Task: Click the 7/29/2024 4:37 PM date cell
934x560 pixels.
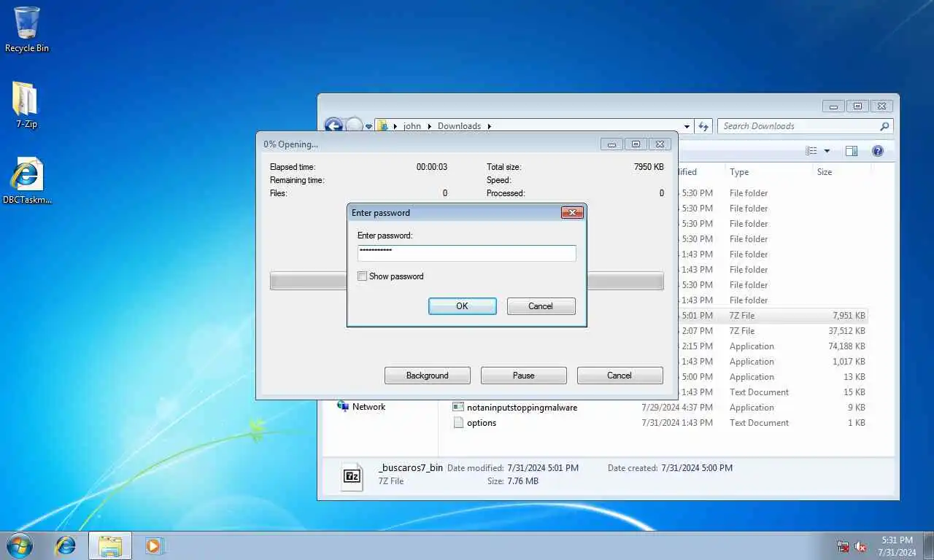Action: pyautogui.click(x=677, y=408)
